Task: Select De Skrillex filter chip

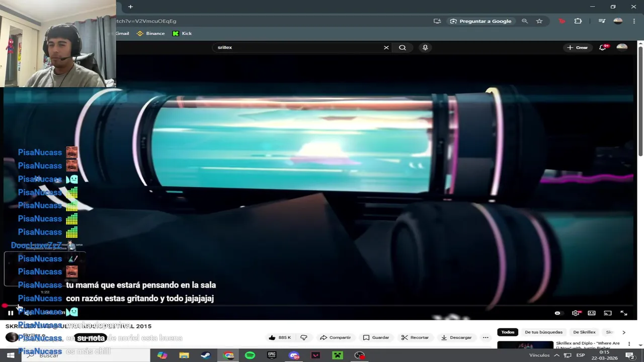Action: [584, 332]
